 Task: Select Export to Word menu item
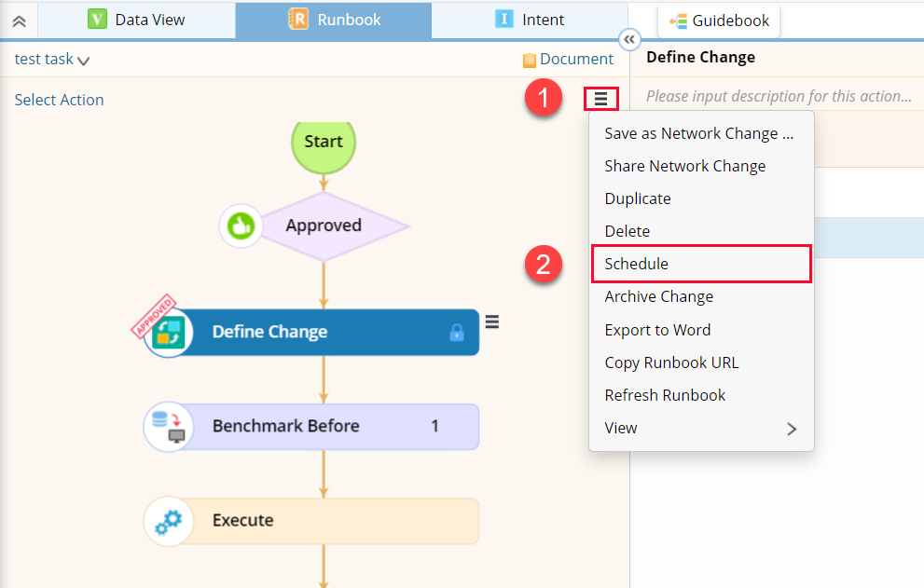[x=657, y=330]
